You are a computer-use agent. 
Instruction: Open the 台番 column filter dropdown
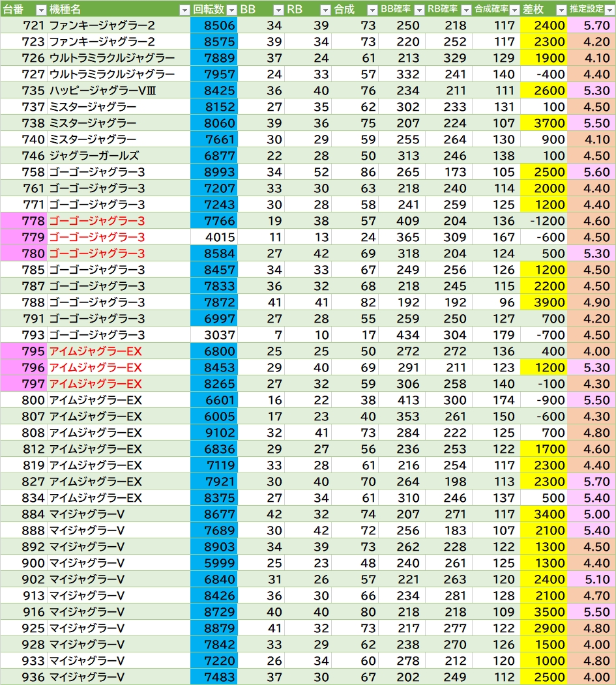pos(41,10)
